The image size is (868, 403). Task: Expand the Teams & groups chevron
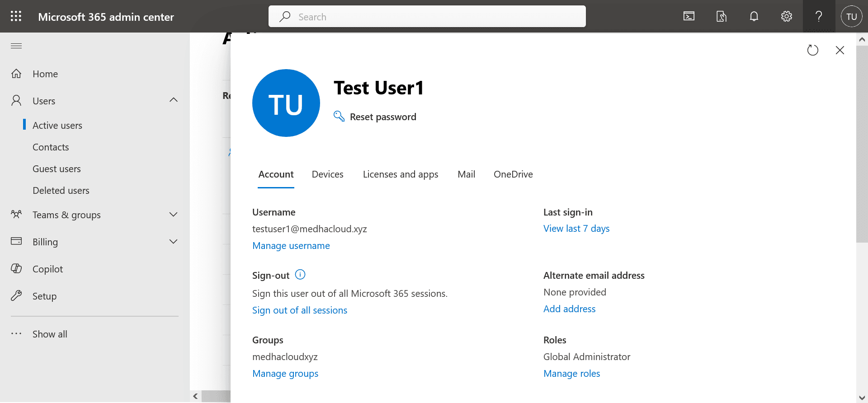coord(173,214)
